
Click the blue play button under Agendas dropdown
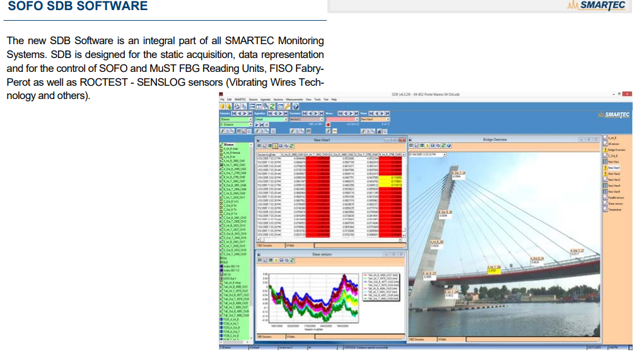pos(257,124)
